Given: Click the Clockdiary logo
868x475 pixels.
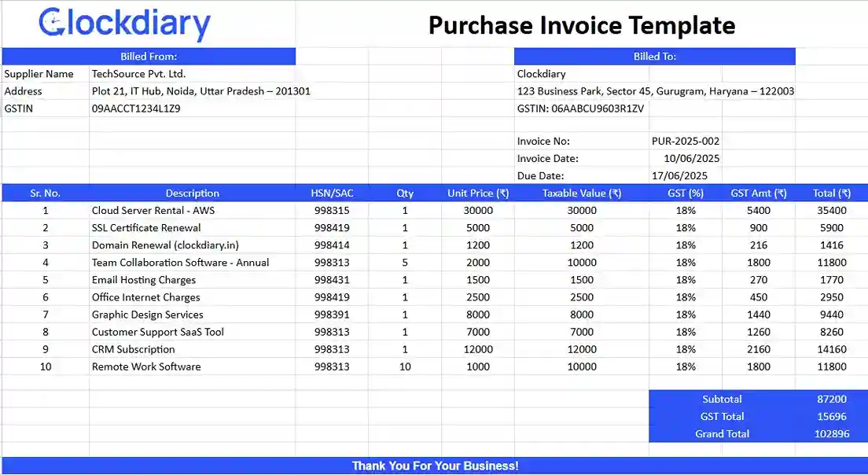Looking at the screenshot, I should 124,24.
